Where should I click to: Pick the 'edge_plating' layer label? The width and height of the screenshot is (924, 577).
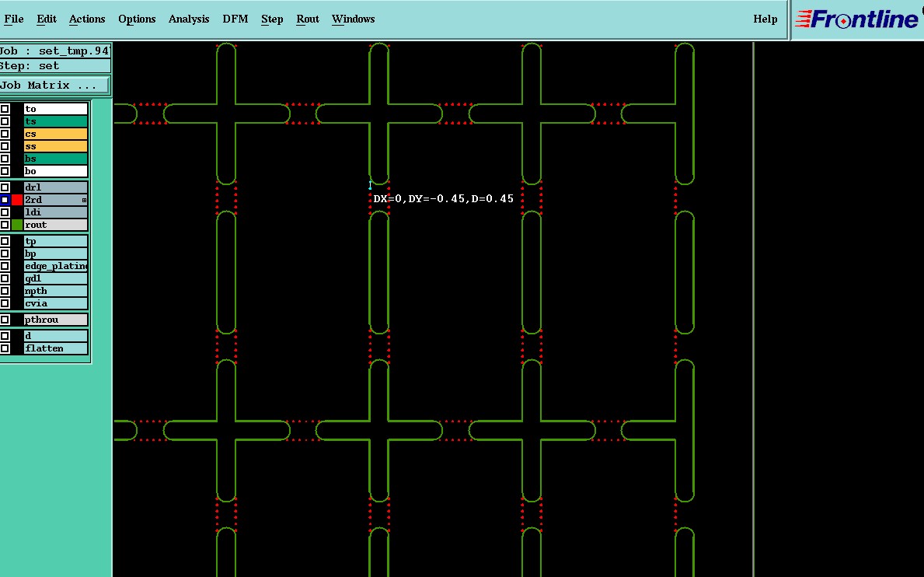click(x=55, y=266)
